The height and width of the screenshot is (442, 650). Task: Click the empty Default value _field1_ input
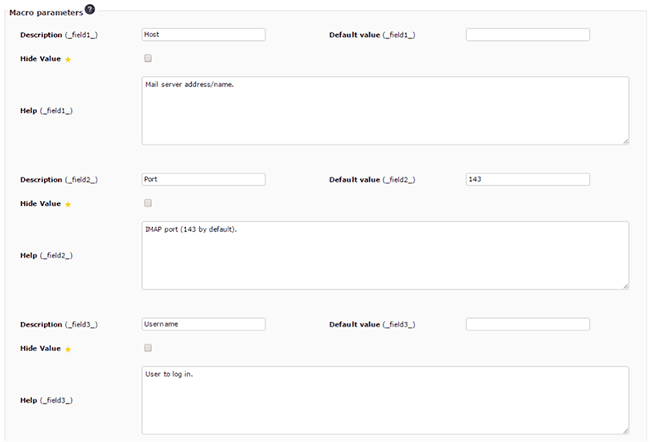pos(528,35)
